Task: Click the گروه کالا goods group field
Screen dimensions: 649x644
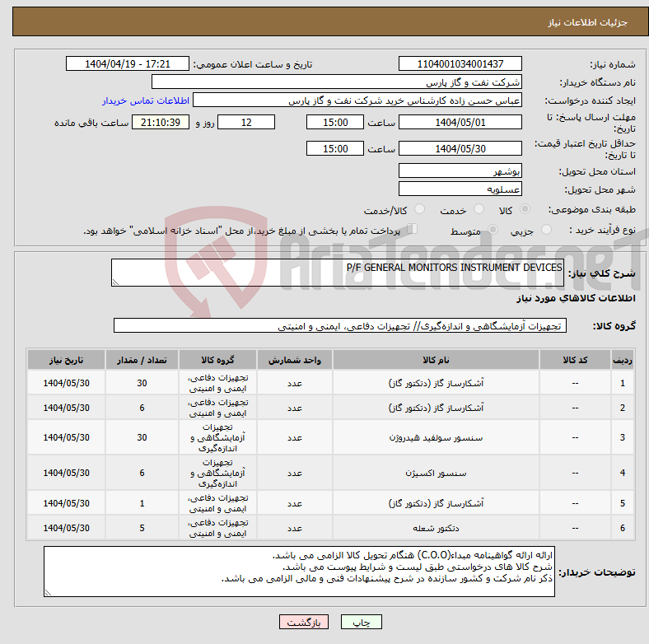Action: click(340, 325)
